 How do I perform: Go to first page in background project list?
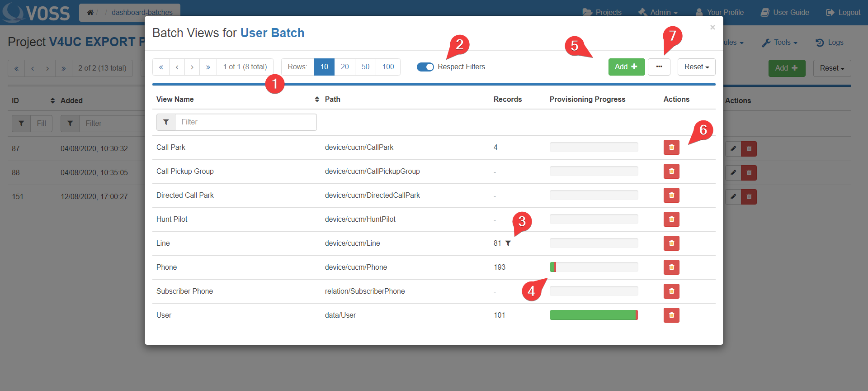pos(16,68)
